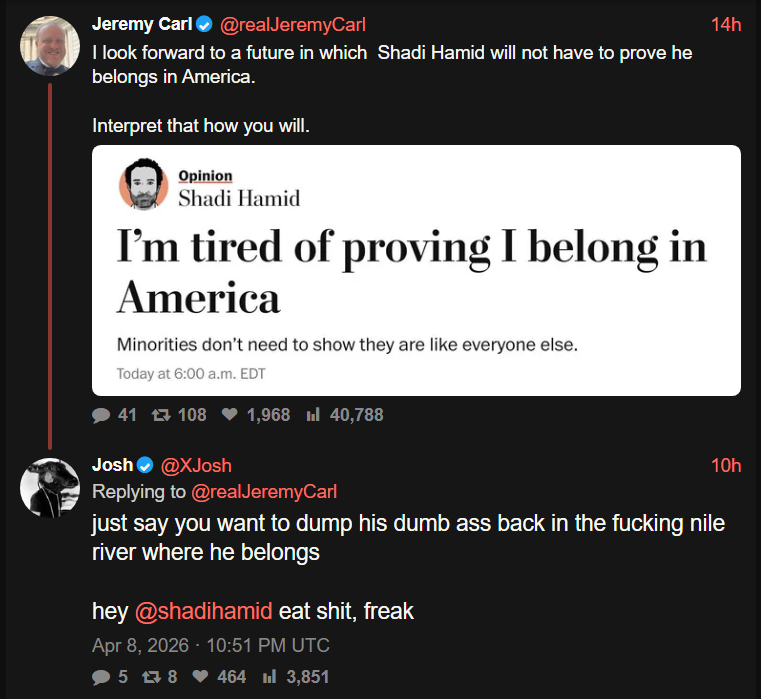This screenshot has height=699, width=761.
Task: Retweet Jeremy Carl's tweet with 108 retweets
Action: pos(156,414)
